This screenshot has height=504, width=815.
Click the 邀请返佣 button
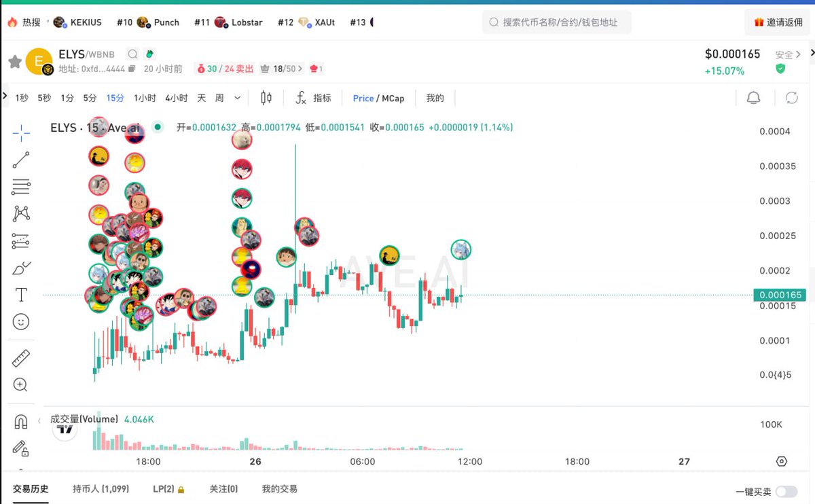778,22
